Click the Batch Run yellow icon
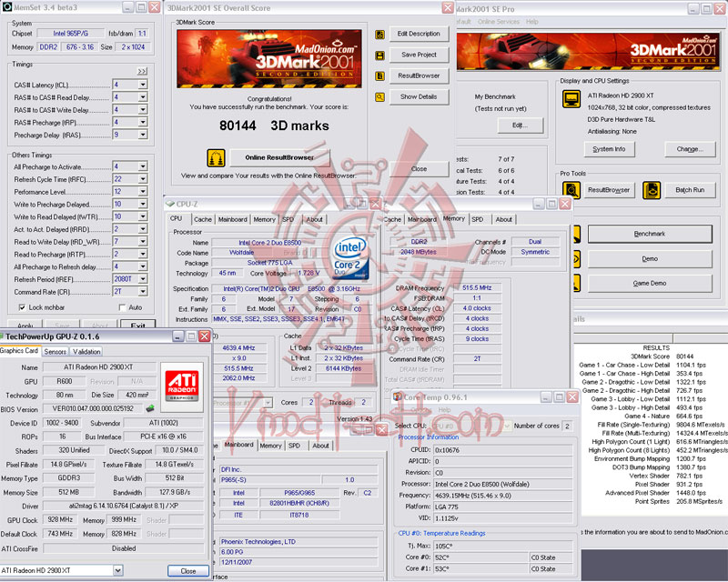The height and width of the screenshot is (582, 728). pos(652,190)
